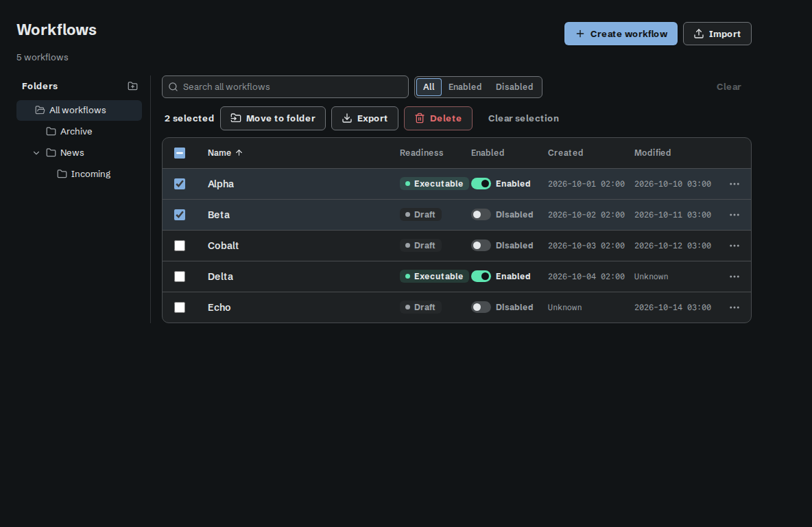Click Clear selection

(x=523, y=118)
